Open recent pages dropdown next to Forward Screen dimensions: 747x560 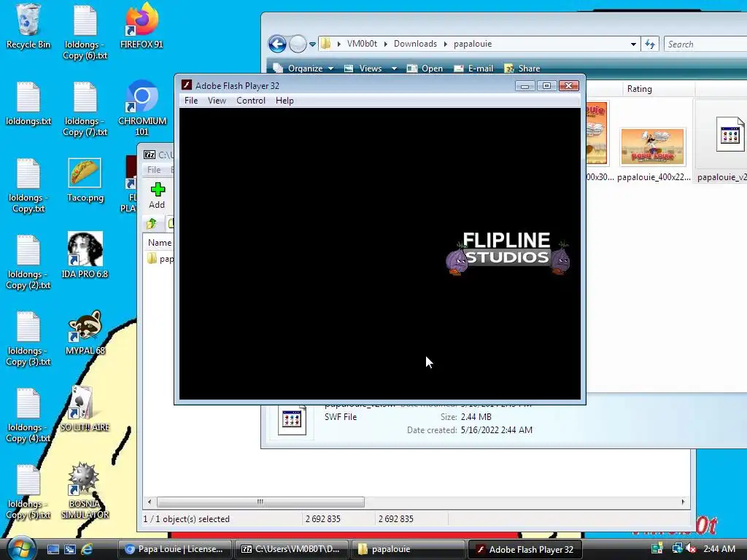pyautogui.click(x=312, y=44)
